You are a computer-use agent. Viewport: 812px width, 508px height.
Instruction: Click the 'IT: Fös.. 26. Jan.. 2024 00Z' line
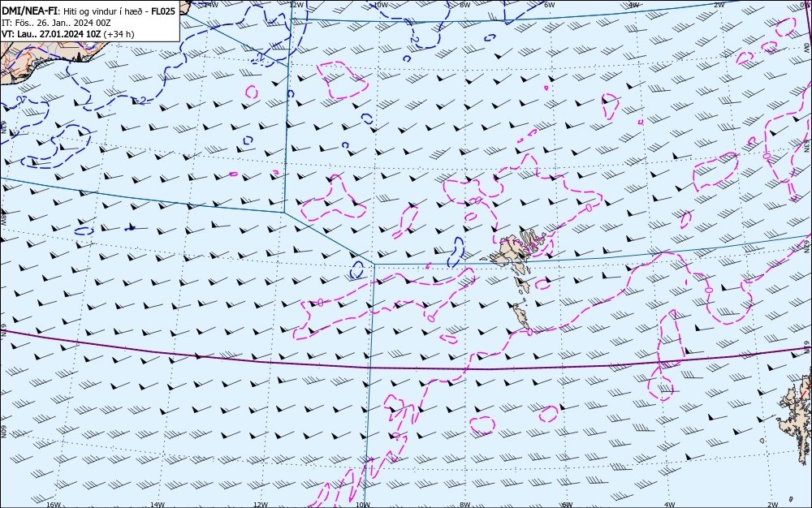point(56,23)
